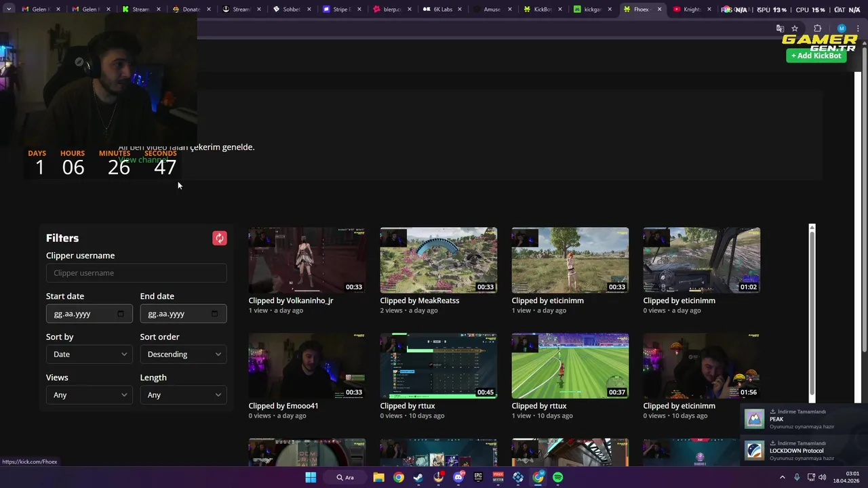
Task: Open File Explorer from the taskbar
Action: coord(378,477)
